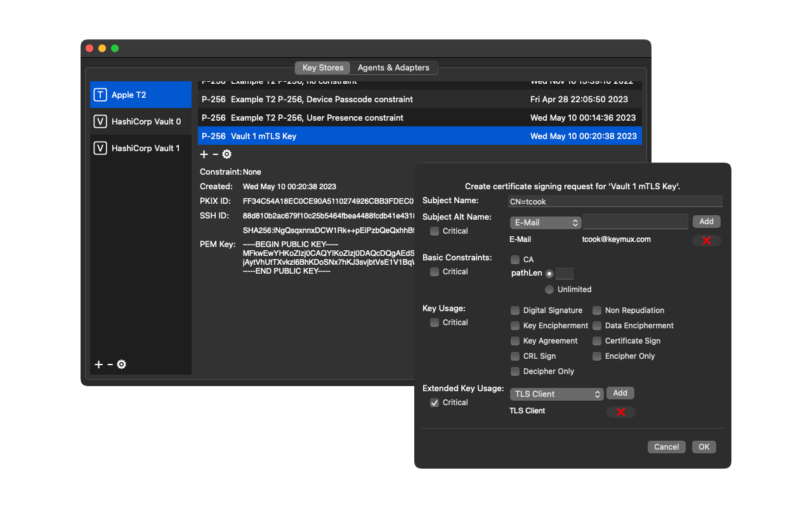Delete the tcook@keymux.com alt name via red X

click(x=706, y=241)
